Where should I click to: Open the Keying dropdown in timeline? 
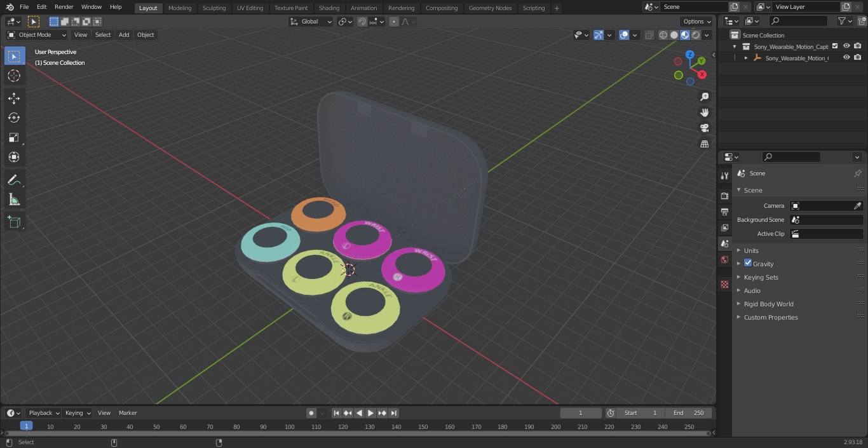[78, 413]
